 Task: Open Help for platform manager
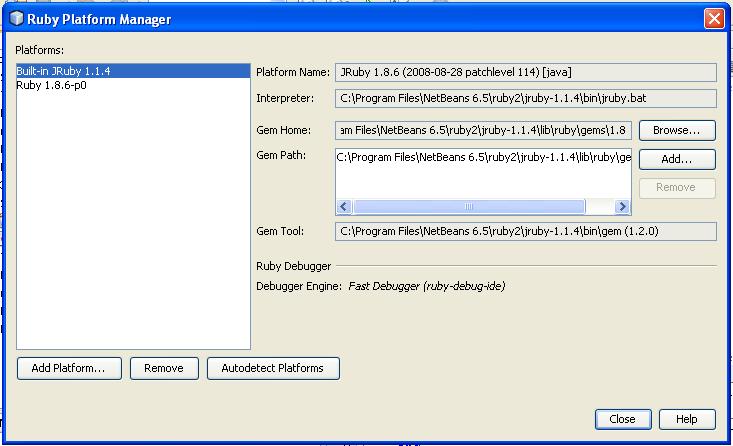(687, 419)
